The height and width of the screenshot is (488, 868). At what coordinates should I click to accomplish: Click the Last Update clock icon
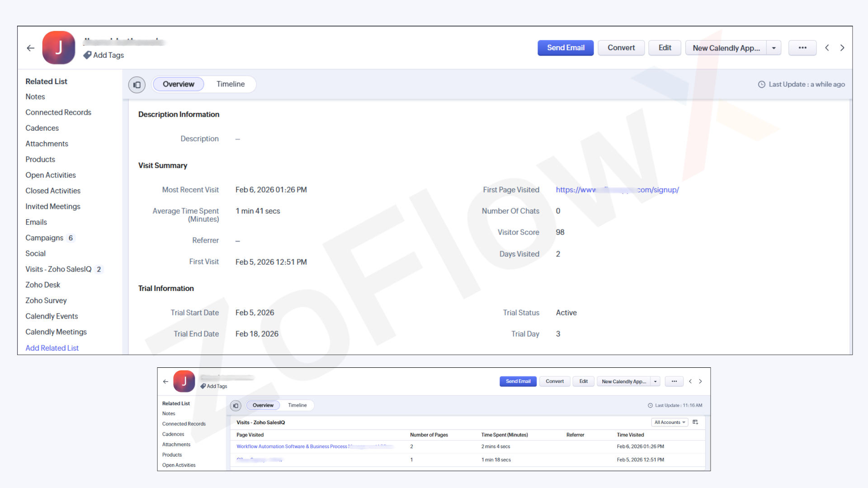[761, 84]
